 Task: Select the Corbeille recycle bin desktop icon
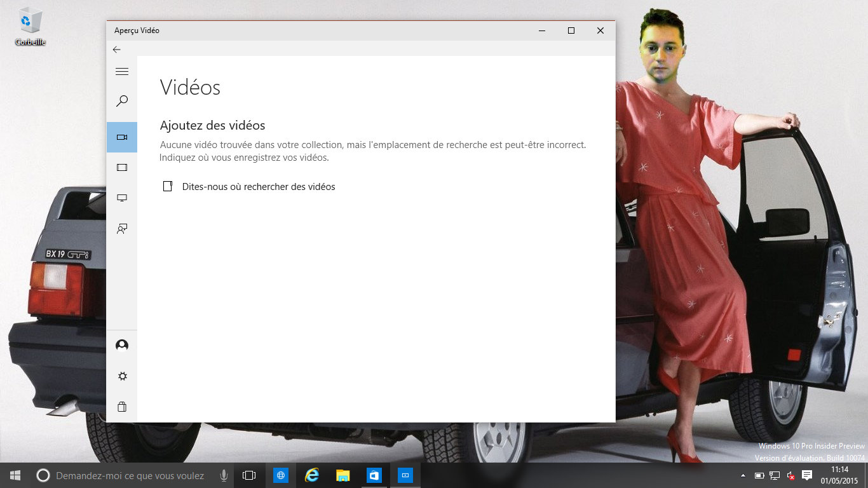click(x=30, y=27)
